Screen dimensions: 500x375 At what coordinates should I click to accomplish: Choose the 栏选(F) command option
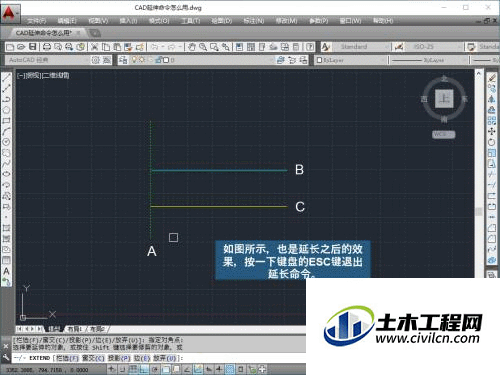pyautogui.click(x=67, y=358)
